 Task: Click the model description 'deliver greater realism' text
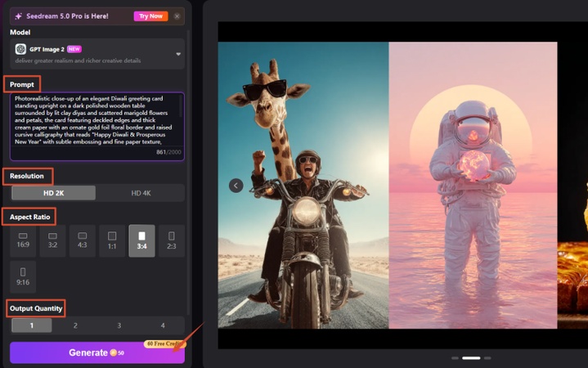point(78,61)
